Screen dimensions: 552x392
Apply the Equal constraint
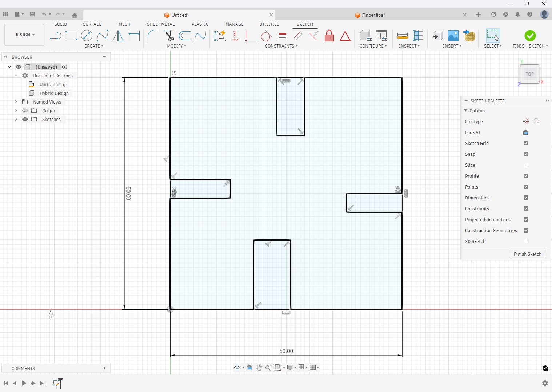[x=283, y=36]
